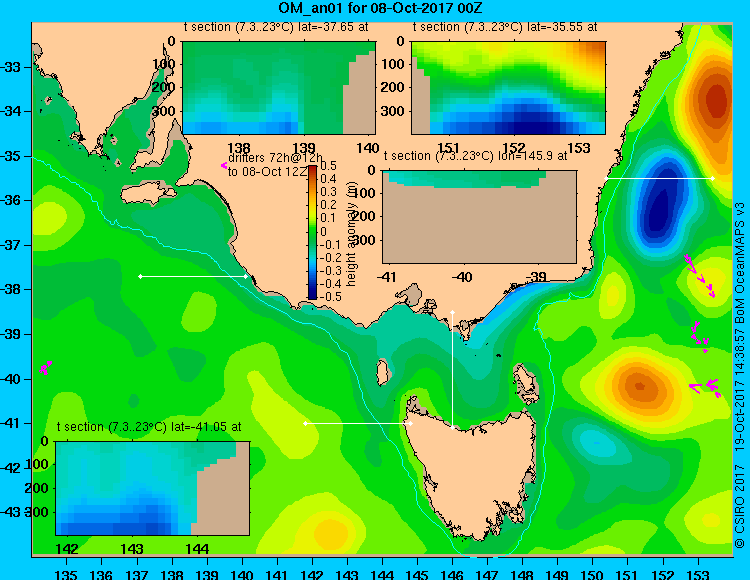Select the 0.5 value on the color scale
Image resolution: width=750 pixels, height=580 pixels.
point(328,166)
